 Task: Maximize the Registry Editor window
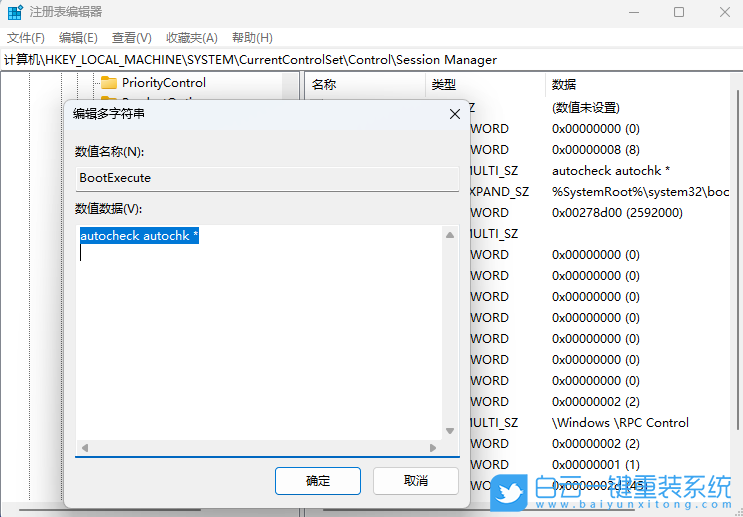click(x=679, y=12)
